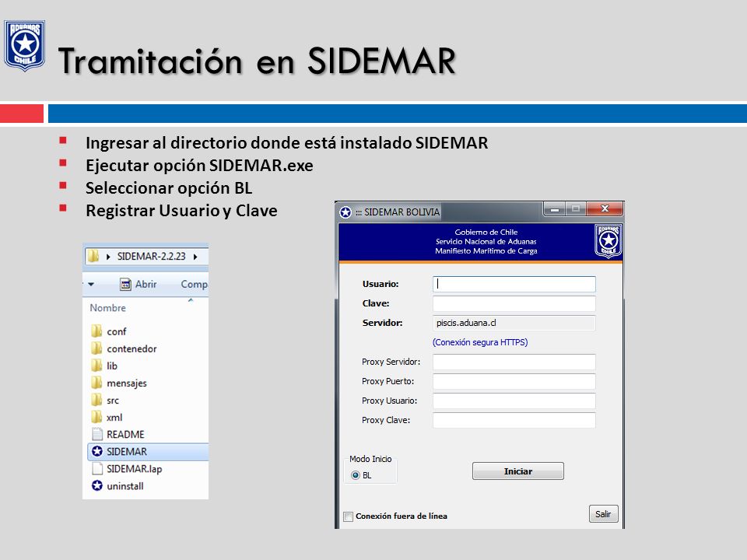Image resolution: width=747 pixels, height=560 pixels.
Task: Click Aduanas logo in dialog banner
Action: pos(608,241)
